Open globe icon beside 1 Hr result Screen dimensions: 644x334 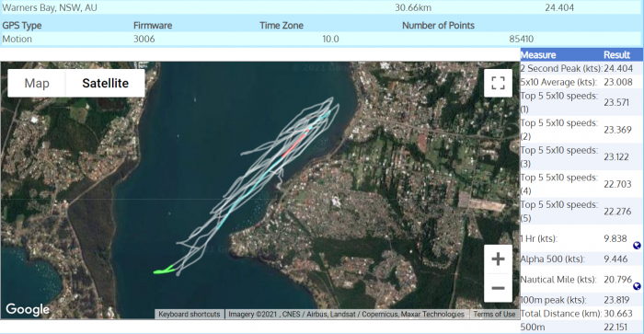(x=637, y=246)
